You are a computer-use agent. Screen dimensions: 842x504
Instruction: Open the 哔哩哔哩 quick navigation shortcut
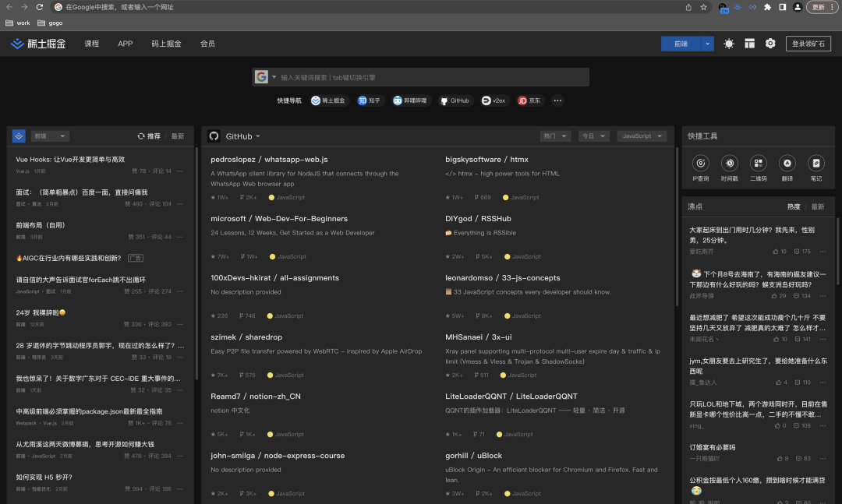410,100
